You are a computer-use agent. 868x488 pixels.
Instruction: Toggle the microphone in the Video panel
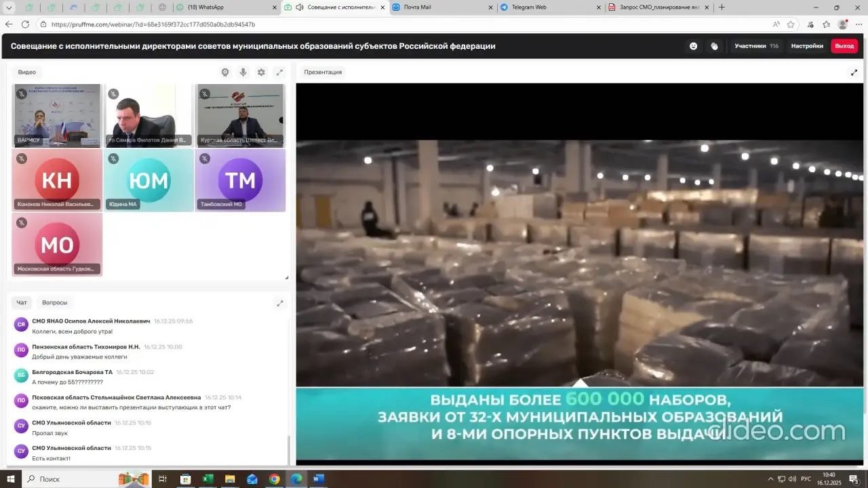pyautogui.click(x=243, y=73)
